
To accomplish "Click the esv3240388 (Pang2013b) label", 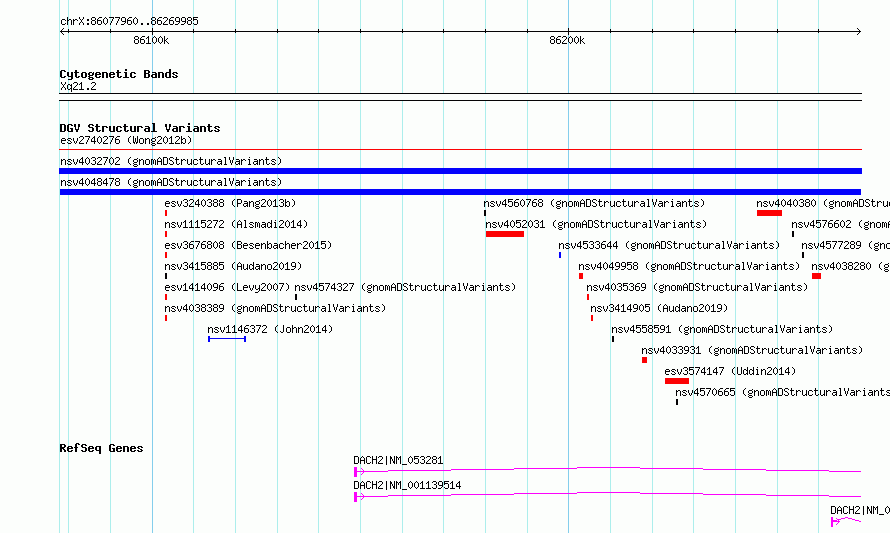I will point(230,203).
